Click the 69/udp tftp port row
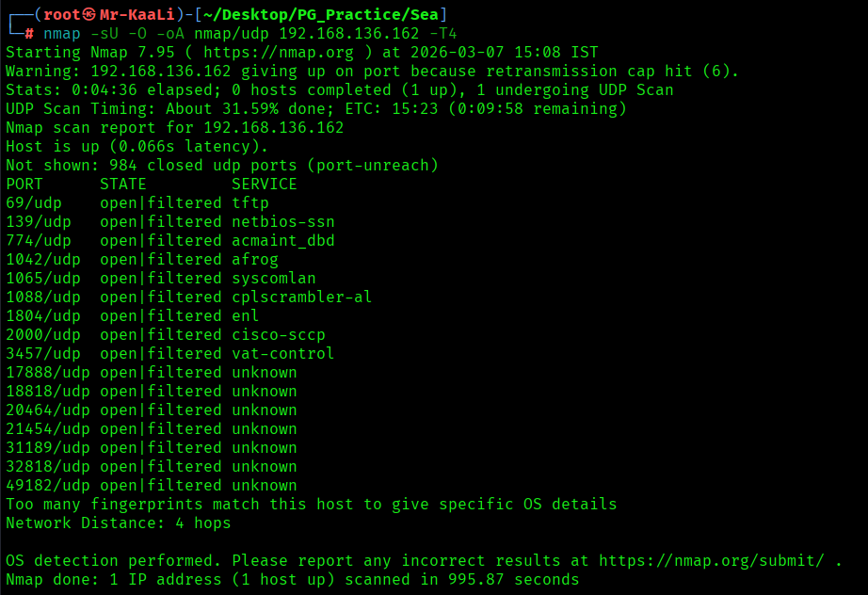 coord(137,202)
